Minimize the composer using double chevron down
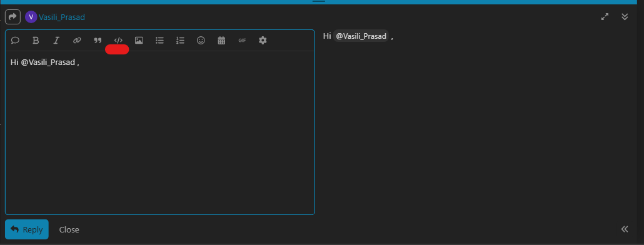The image size is (644, 245). pyautogui.click(x=625, y=17)
